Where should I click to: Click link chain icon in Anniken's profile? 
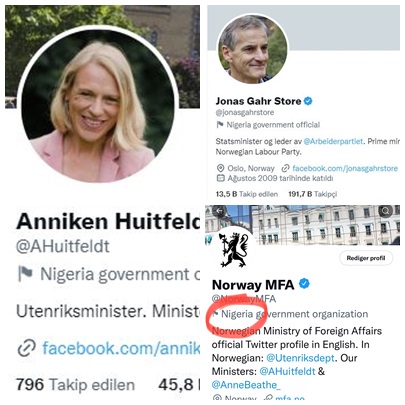[27, 348]
